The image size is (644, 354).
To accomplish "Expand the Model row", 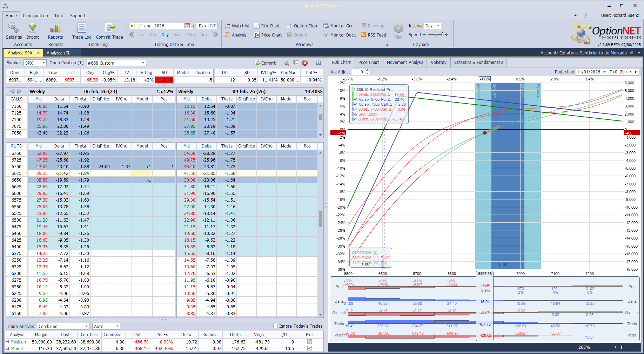I will point(7,348).
